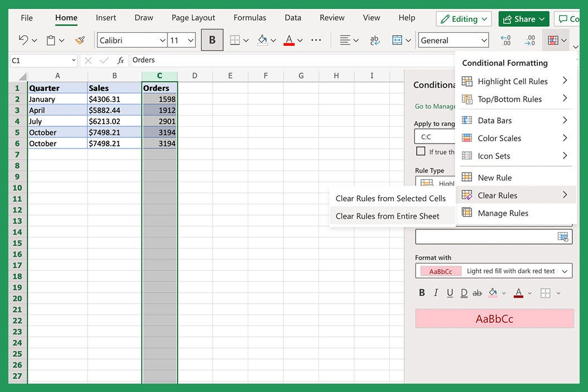Open the Formulas ribbon tab
The image size is (588, 392).
[x=250, y=18]
